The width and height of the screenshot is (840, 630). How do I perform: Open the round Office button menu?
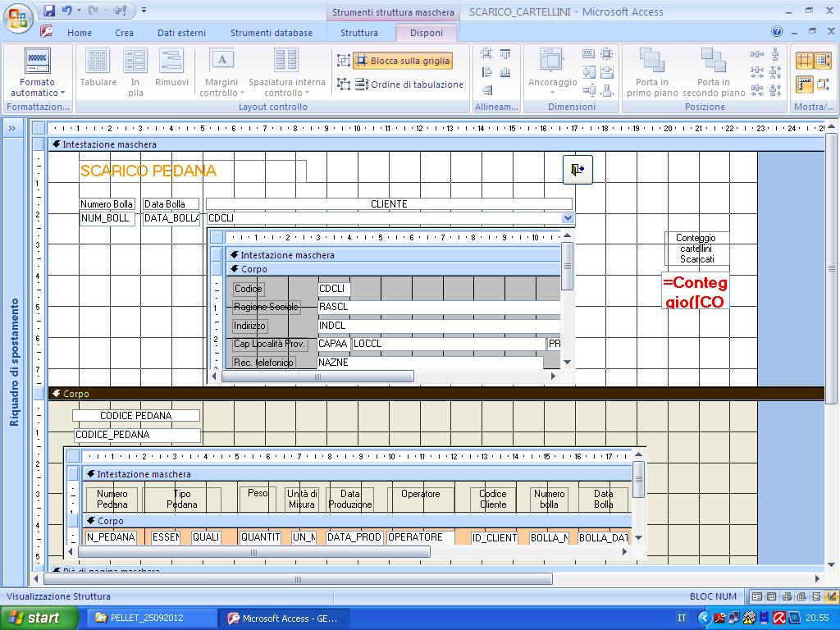pos(18,18)
